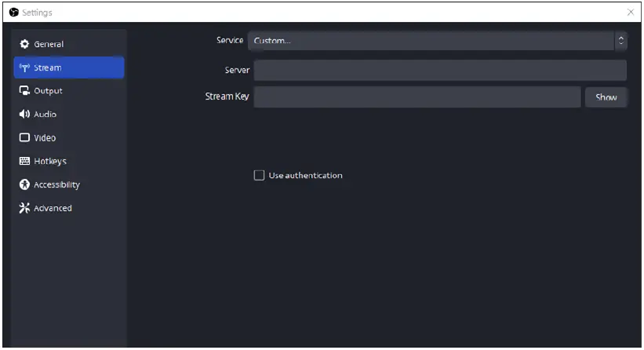This screenshot has height=350, width=644.
Task: Click the Output monitor icon
Action: (24, 91)
